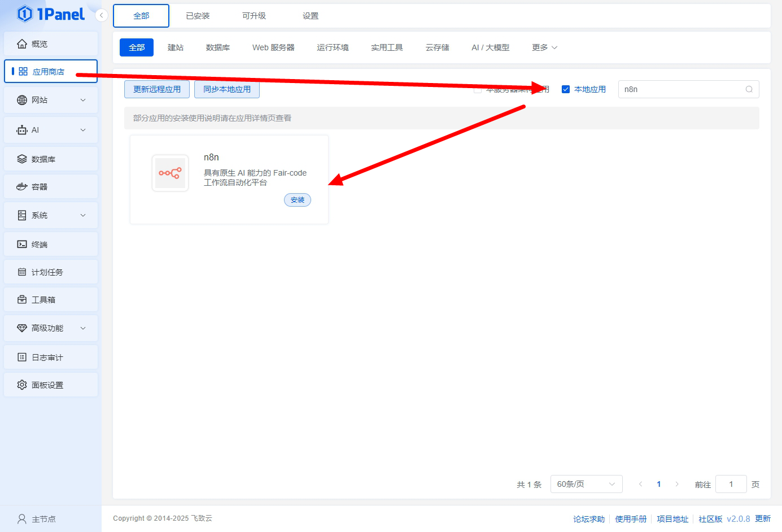Select the blue 全部 category button
Viewport: 782px width, 532px height.
[137, 47]
